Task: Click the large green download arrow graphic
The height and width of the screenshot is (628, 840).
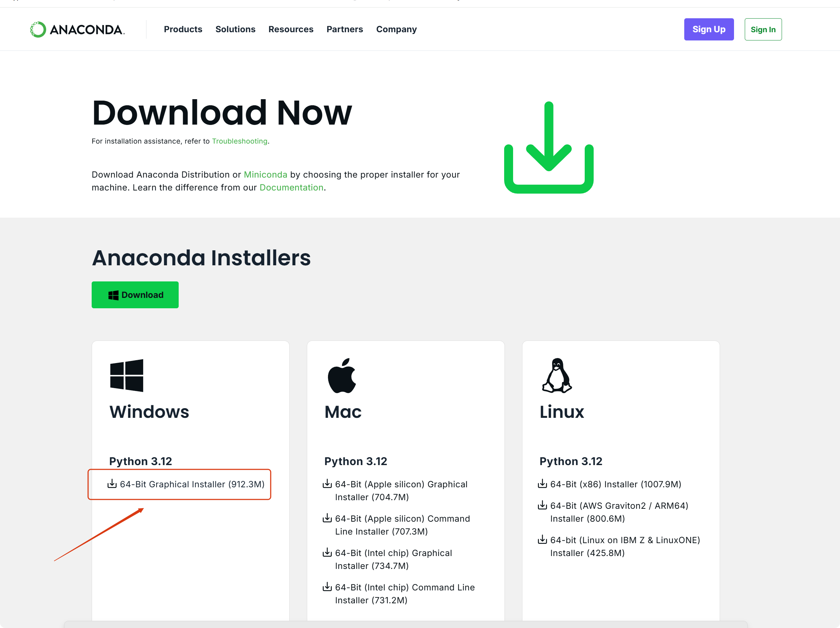Action: coord(549,147)
